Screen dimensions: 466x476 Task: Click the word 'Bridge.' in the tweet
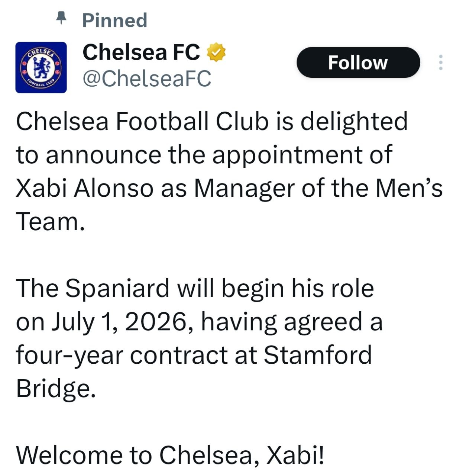56,389
